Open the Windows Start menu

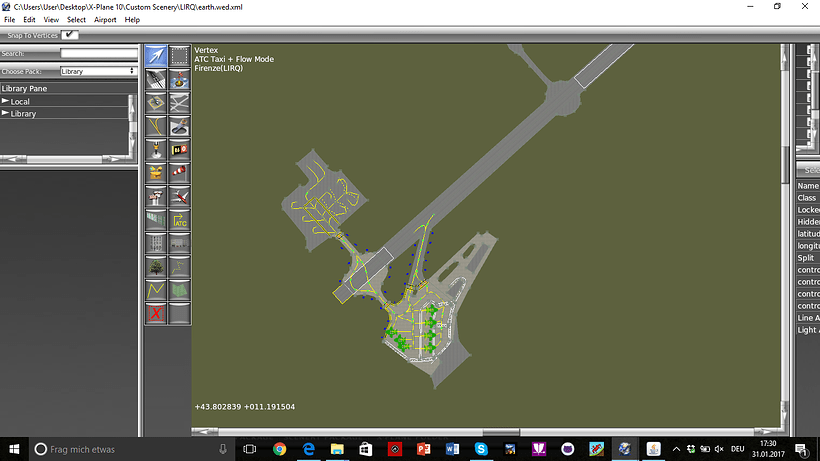[x=14, y=449]
